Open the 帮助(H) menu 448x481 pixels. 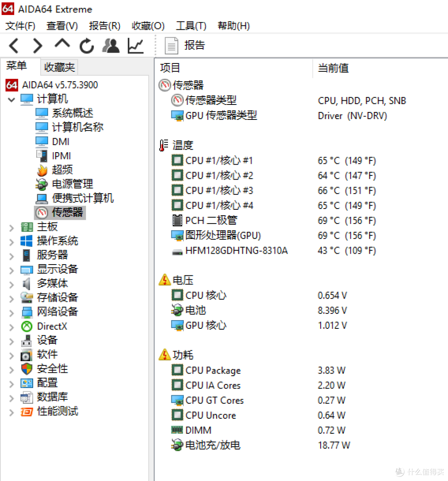pyautogui.click(x=234, y=26)
